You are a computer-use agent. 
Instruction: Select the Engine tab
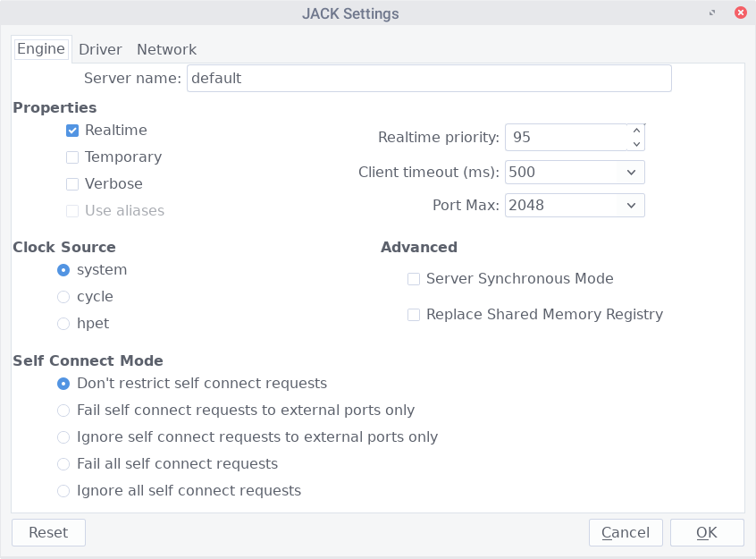(40, 48)
